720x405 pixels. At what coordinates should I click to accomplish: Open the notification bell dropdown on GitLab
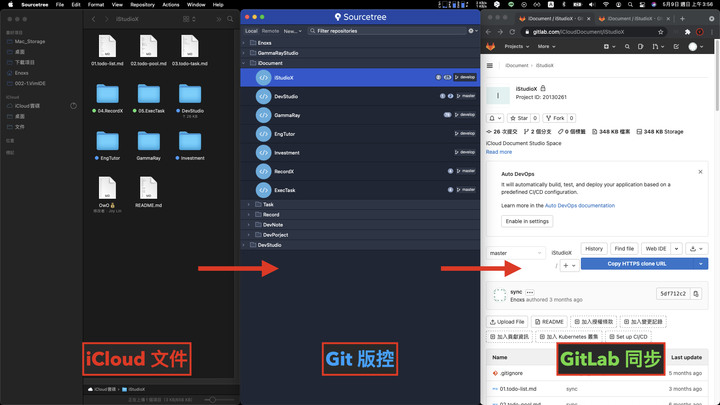click(x=495, y=118)
